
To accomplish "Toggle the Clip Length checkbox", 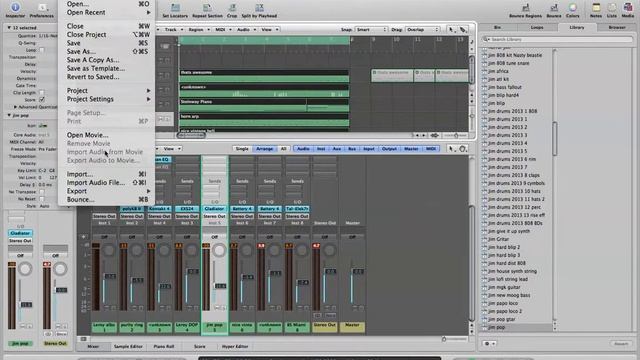I will [42, 93].
